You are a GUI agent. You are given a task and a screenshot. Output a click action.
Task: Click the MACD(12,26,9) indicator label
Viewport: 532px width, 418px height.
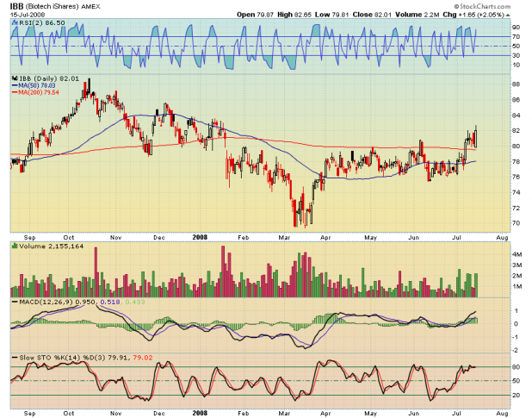coord(46,302)
